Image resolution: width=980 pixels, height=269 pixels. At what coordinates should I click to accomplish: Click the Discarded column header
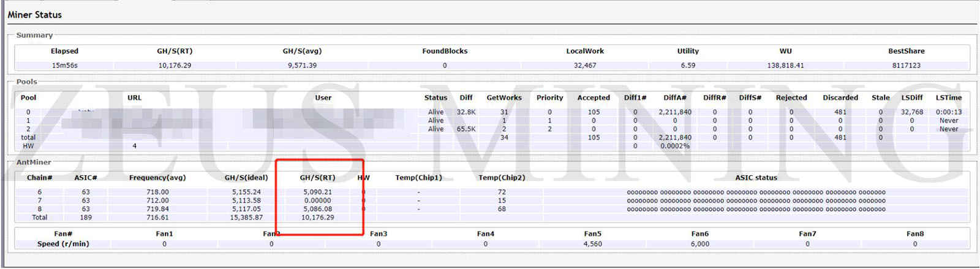(840, 97)
